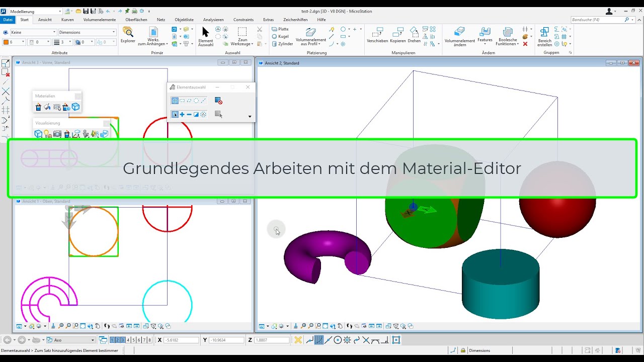644x362 pixels.
Task: Click the Z coordinate field
Action: point(272,340)
